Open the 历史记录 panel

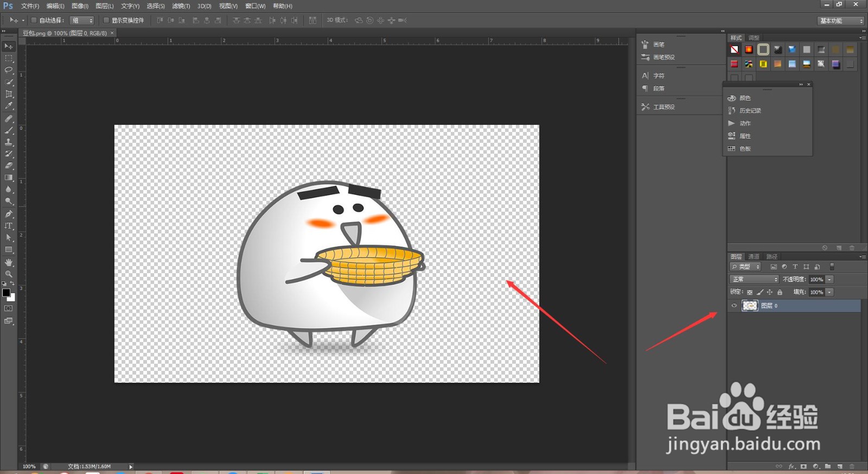750,110
